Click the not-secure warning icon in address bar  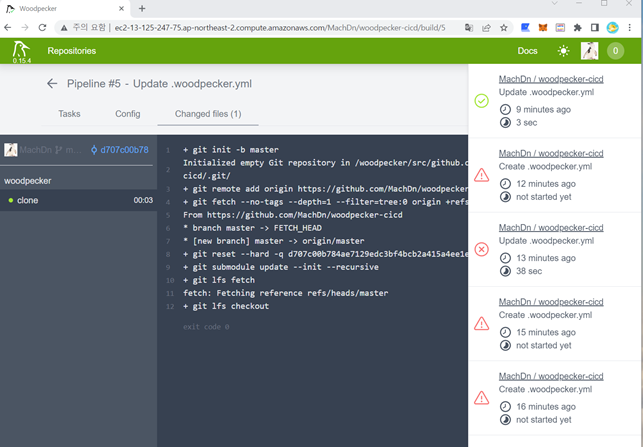pos(64,28)
